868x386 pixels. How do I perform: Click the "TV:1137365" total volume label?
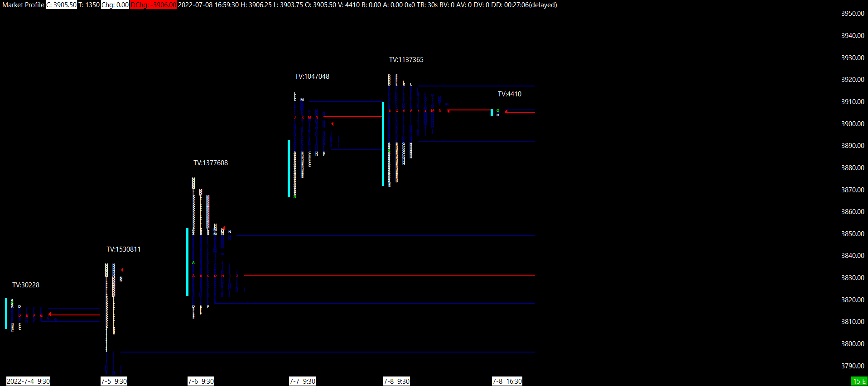point(406,60)
